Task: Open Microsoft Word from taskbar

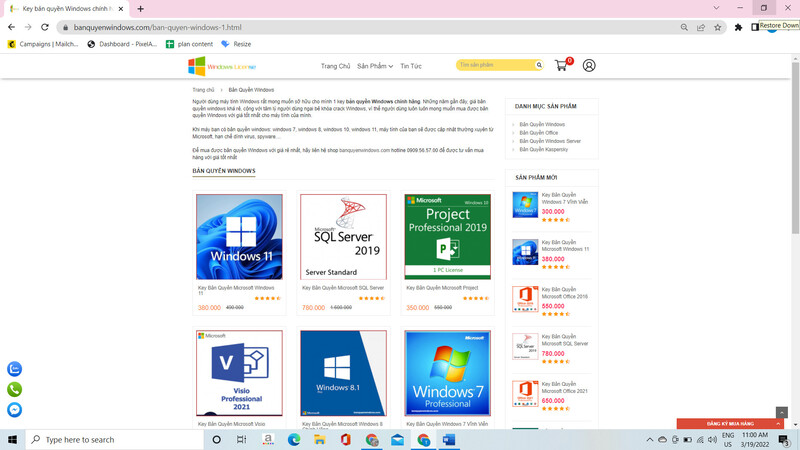Action: coord(449,439)
